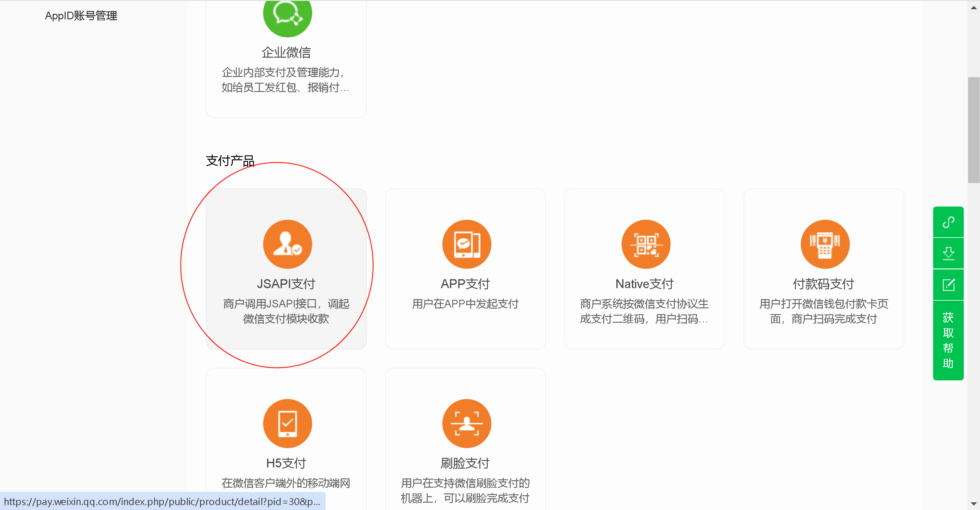Image resolution: width=980 pixels, height=510 pixels.
Task: Click the Native支付 QR code icon
Action: tap(645, 244)
